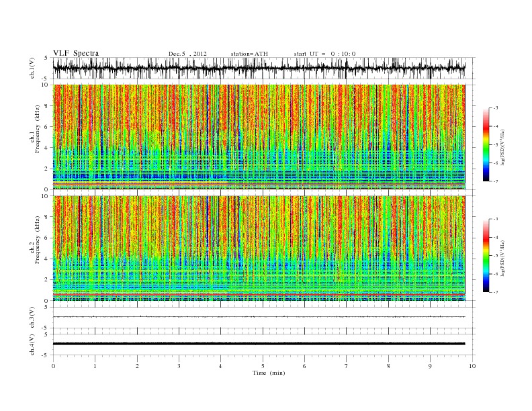Image resolution: width=532 pixels, height=411 pixels.
Task: Click time-axis tick label '5' at bottom
Action: point(263,366)
